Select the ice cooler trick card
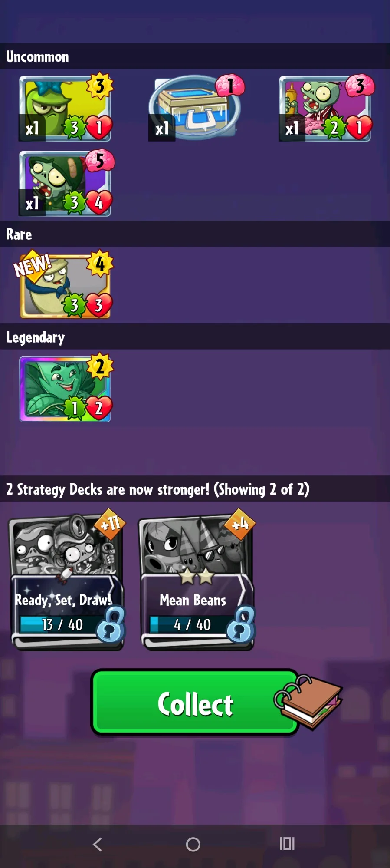 pos(194,109)
